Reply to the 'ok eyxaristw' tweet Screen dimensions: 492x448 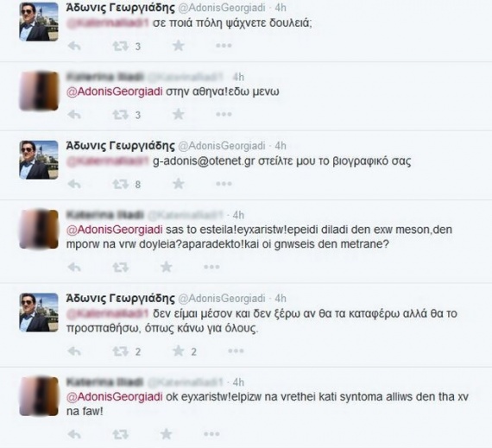74,435
